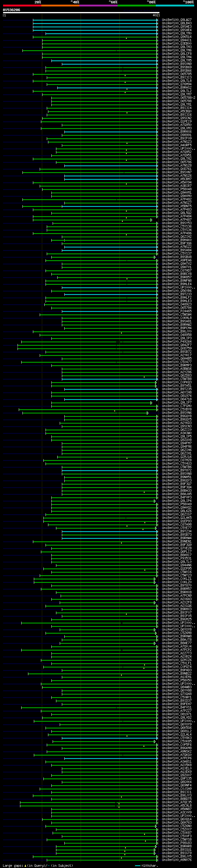Select the UniRef100_C5WTB8 label

[x=176, y=379]
